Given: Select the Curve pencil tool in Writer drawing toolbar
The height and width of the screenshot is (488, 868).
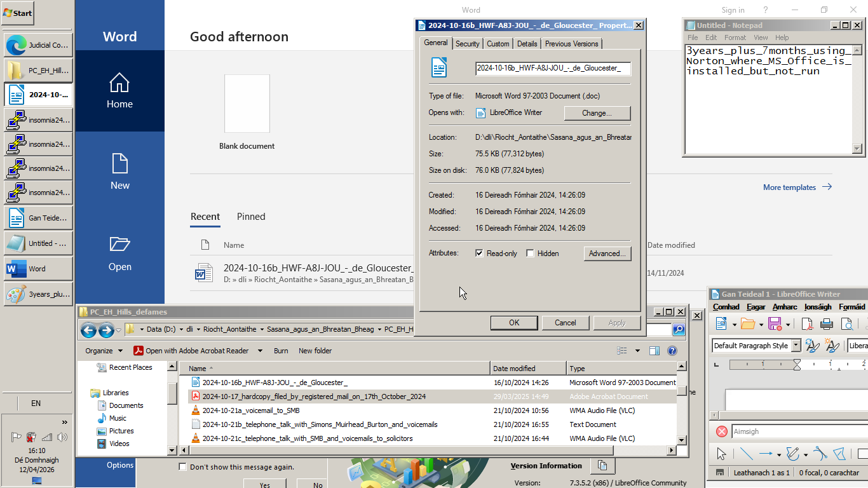Looking at the screenshot, I should point(792,454).
